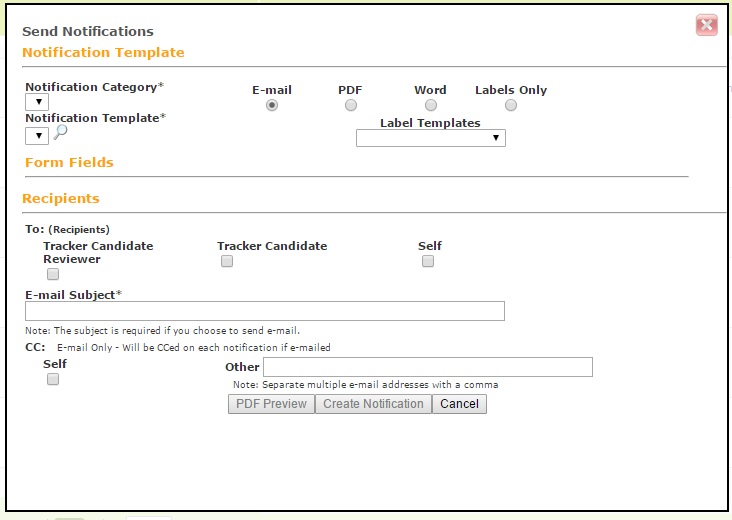Pick the Labels Only radio option
732x520 pixels.
(511, 105)
